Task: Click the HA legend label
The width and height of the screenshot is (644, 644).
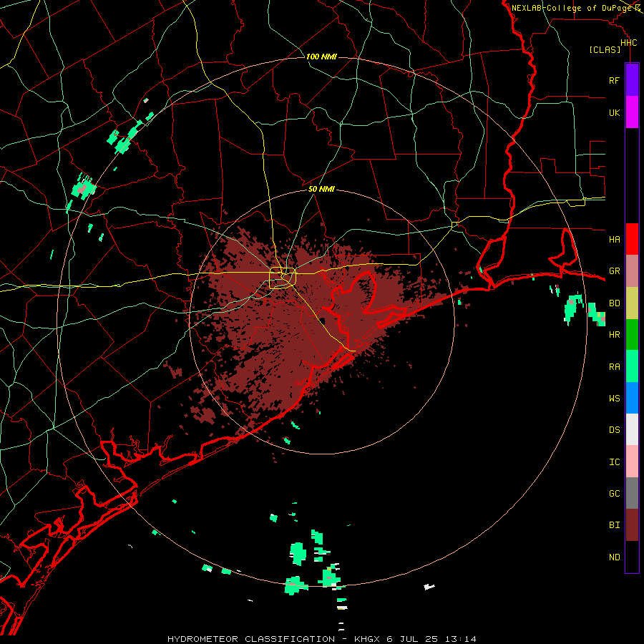Action: tap(614, 240)
